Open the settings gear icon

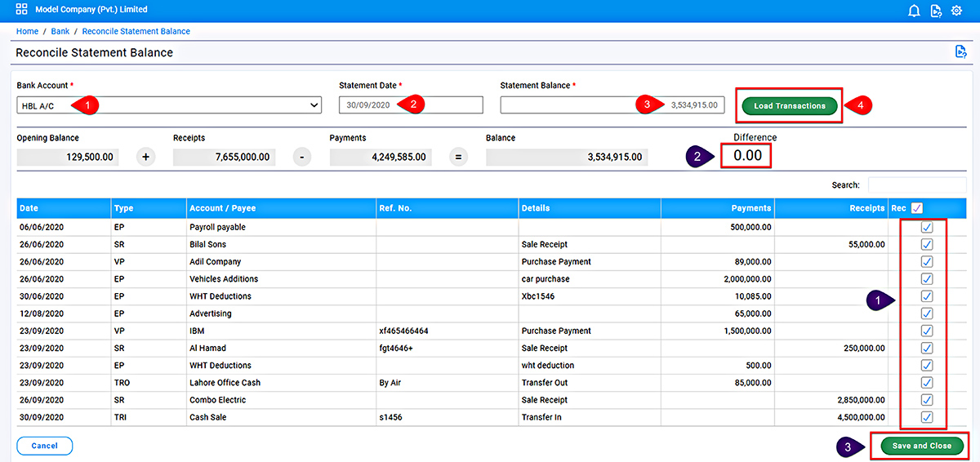[957, 11]
